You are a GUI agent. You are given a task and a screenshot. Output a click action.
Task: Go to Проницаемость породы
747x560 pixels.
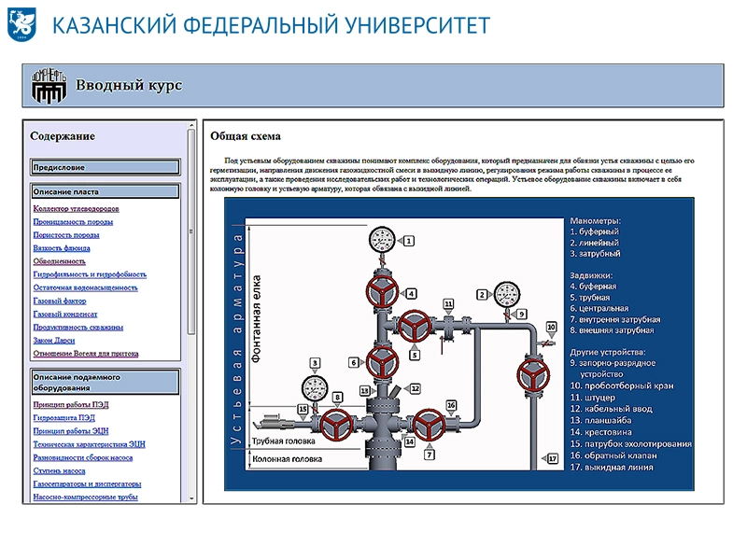tap(73, 222)
